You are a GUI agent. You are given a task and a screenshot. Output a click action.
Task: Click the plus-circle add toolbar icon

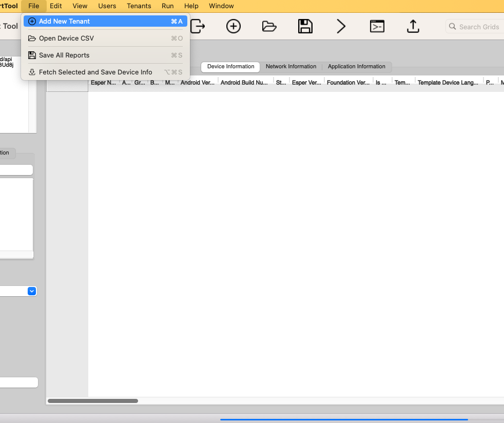(234, 26)
